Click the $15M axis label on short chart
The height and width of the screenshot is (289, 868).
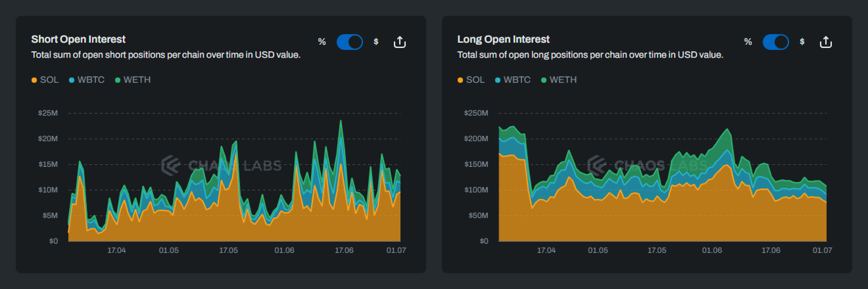pos(48,164)
